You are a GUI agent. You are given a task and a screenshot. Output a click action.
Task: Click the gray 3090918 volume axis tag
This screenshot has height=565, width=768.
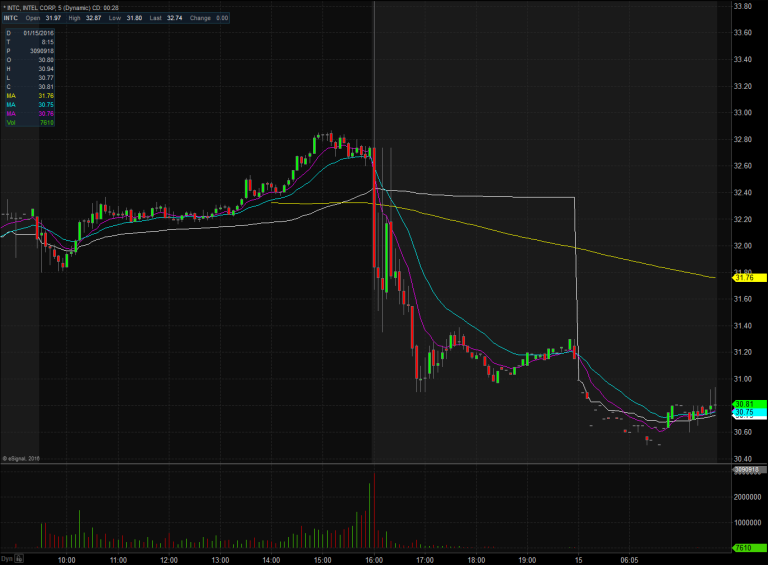pos(744,469)
